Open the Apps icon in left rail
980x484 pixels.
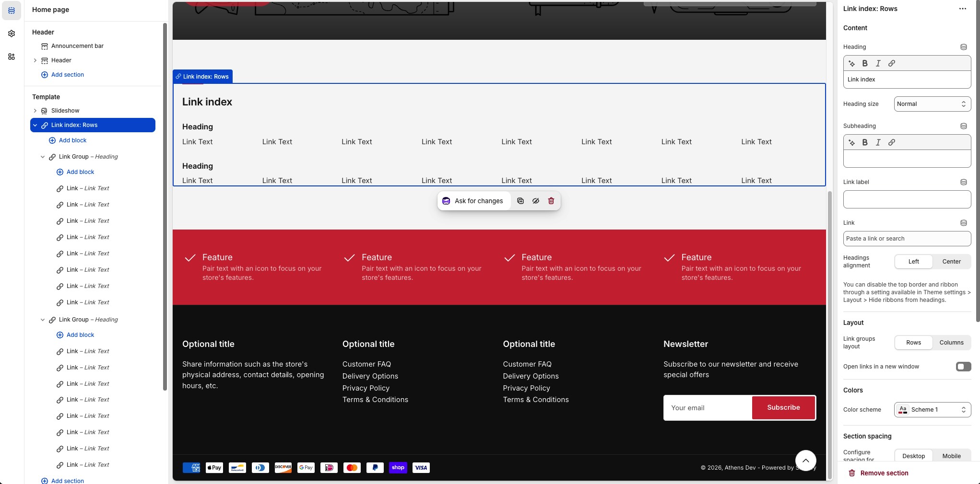tap(12, 57)
